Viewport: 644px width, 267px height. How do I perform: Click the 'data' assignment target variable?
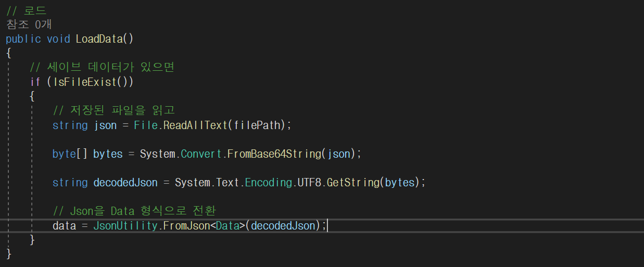pos(64,225)
